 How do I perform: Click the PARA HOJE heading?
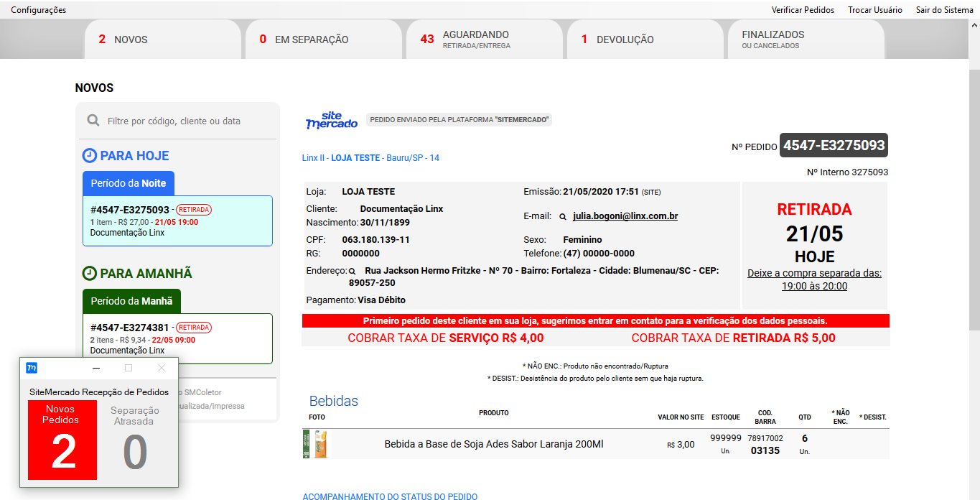[134, 155]
